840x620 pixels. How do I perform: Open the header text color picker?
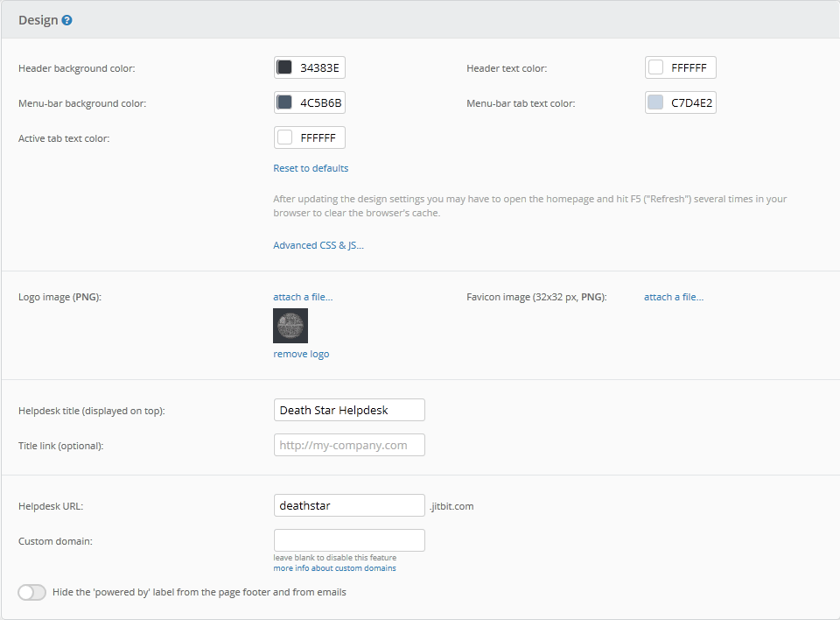[655, 67]
